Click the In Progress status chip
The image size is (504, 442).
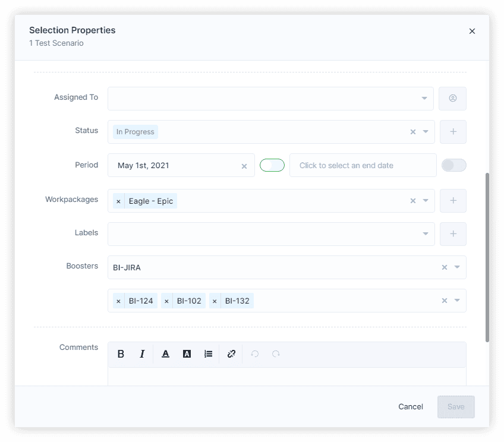click(x=136, y=132)
